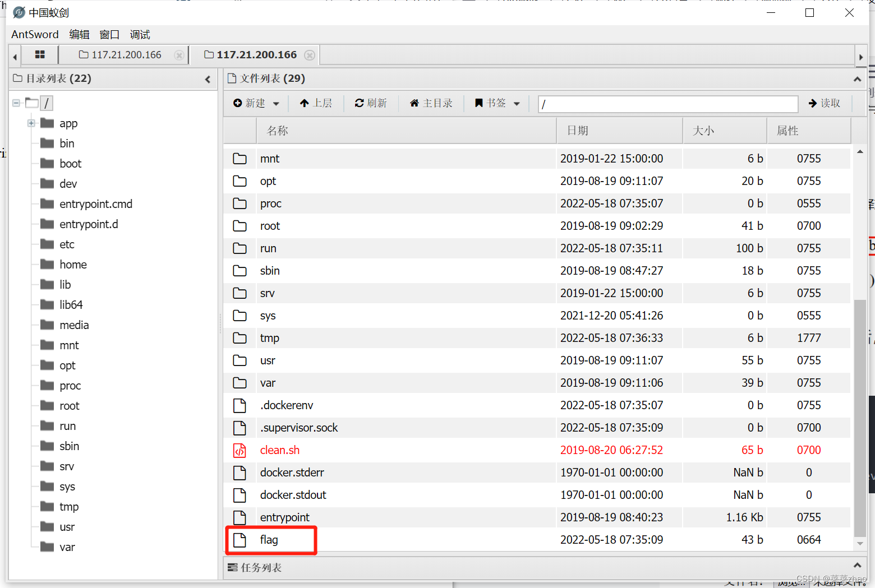The image size is (875, 588).
Task: Click the var folder icon in tree
Action: point(47,547)
